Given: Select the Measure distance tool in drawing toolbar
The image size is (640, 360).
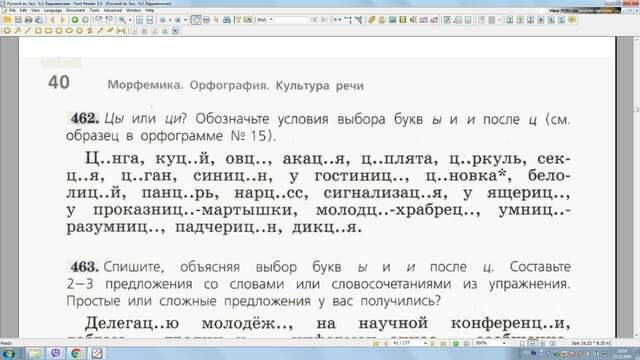Looking at the screenshot, I should [x=121, y=31].
